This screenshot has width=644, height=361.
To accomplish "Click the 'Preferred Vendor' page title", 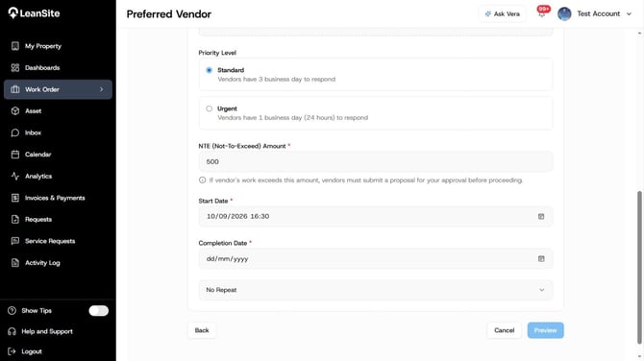I will tap(169, 14).
